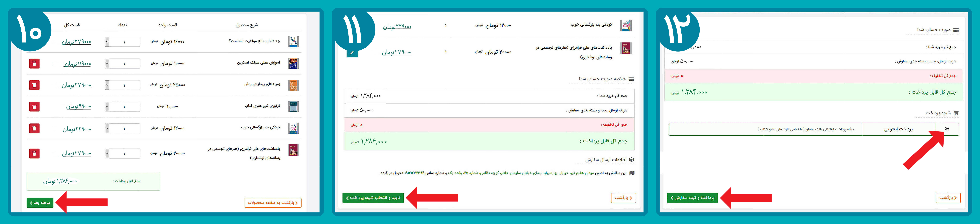Open cover thumbnail of چه عاملی مانع موفقیت شماست؟
The image size is (980, 224).
(x=293, y=42)
